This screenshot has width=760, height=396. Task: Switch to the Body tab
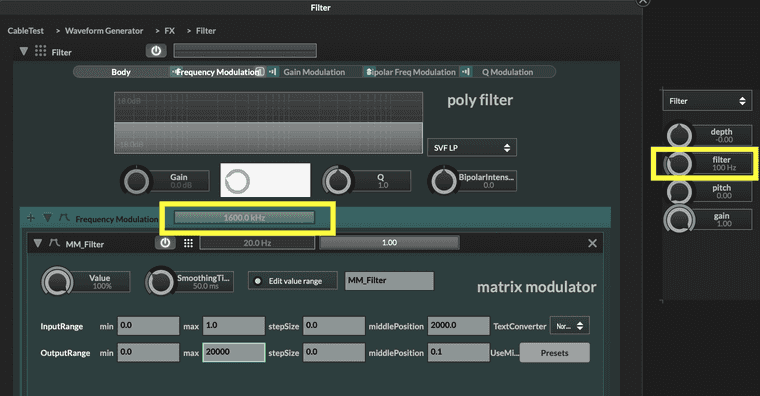click(121, 72)
